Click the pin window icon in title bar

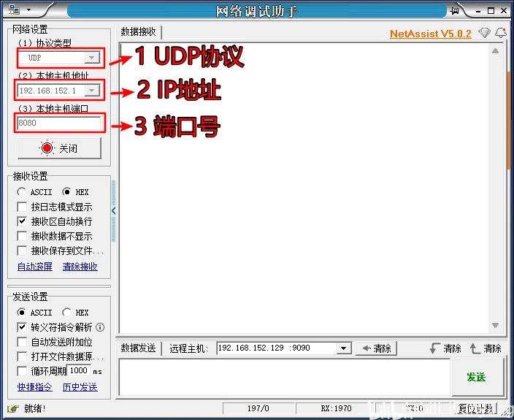(454, 10)
